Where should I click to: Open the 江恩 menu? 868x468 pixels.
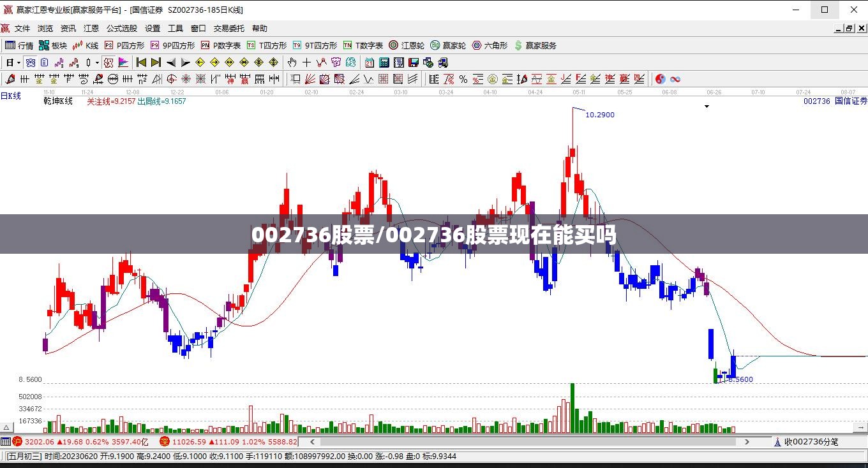[91, 28]
